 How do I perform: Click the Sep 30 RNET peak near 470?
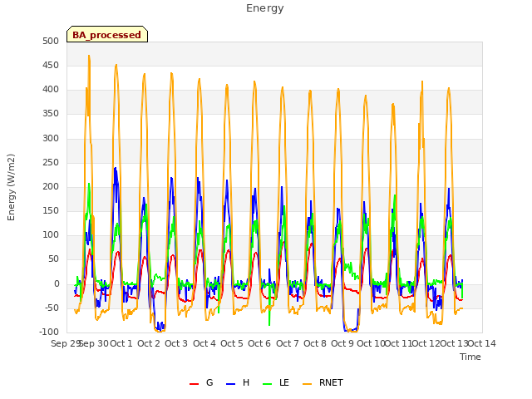(89, 56)
